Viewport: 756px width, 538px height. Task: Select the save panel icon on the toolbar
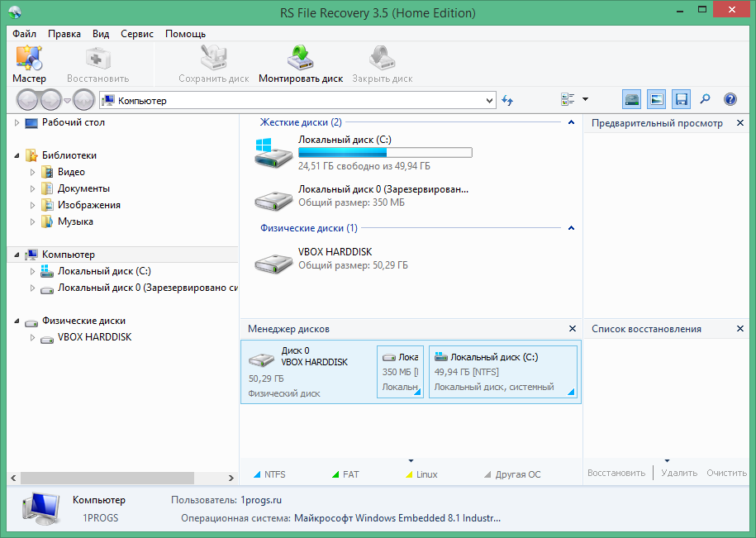tap(681, 98)
